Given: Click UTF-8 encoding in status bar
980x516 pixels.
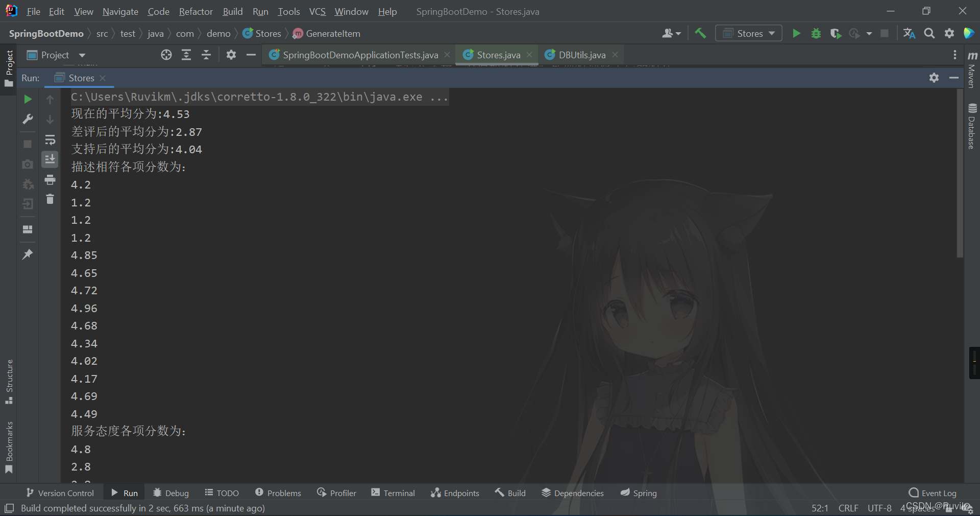Looking at the screenshot, I should tap(879, 508).
